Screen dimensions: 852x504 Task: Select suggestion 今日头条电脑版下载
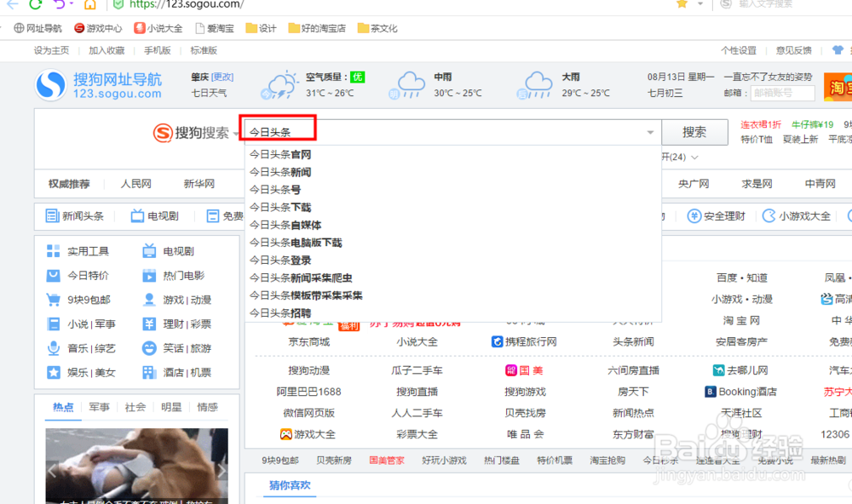tap(453, 243)
